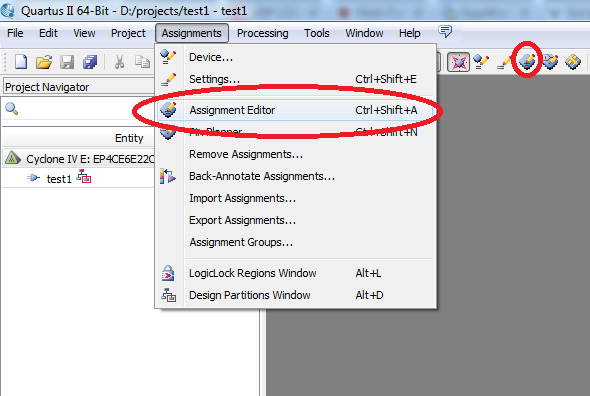Click the LogicLock Regions Window menu icon

[x=168, y=273]
